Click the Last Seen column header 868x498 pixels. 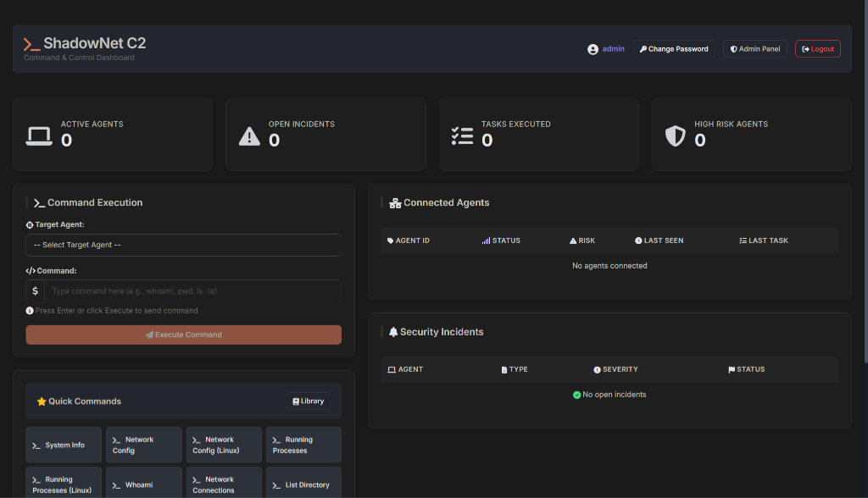(x=659, y=241)
